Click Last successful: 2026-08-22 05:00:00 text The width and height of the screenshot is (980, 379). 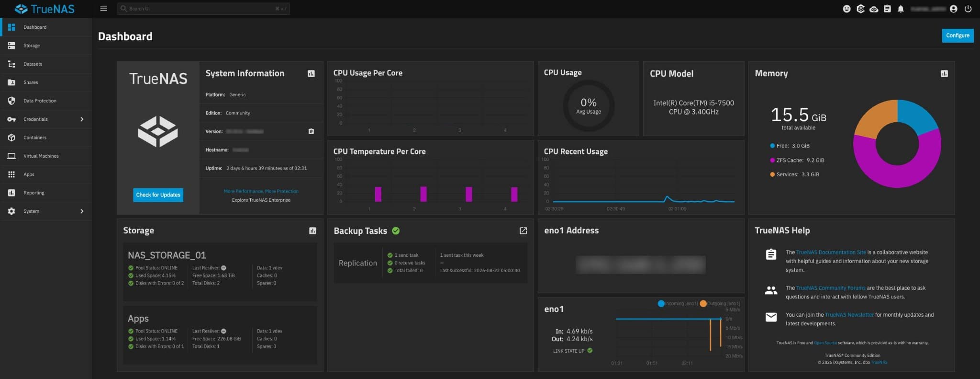click(480, 271)
